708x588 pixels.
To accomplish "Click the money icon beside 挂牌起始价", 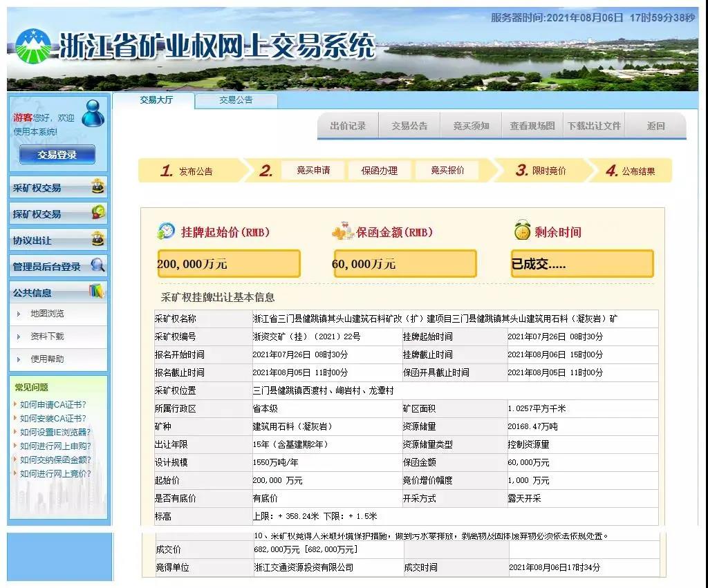I will coord(166,231).
